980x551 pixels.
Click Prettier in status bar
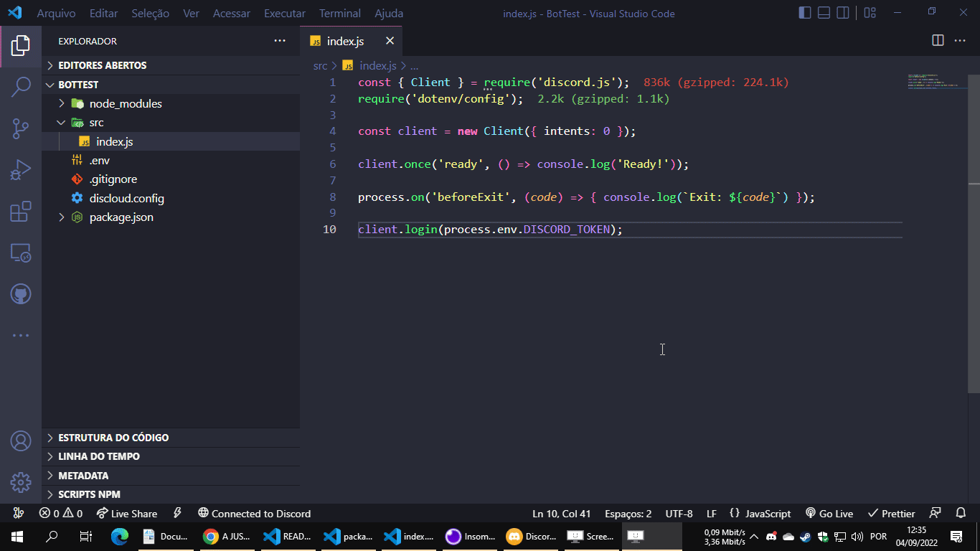pos(891,514)
